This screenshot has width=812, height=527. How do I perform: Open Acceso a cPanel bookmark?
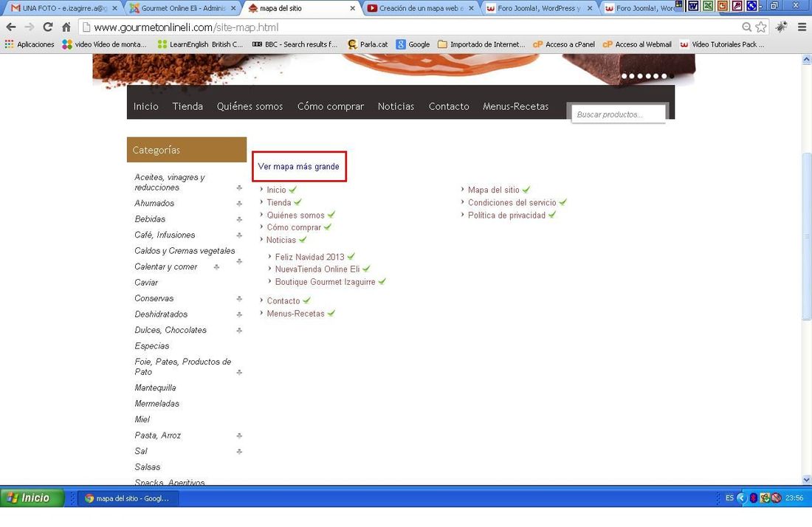point(563,44)
